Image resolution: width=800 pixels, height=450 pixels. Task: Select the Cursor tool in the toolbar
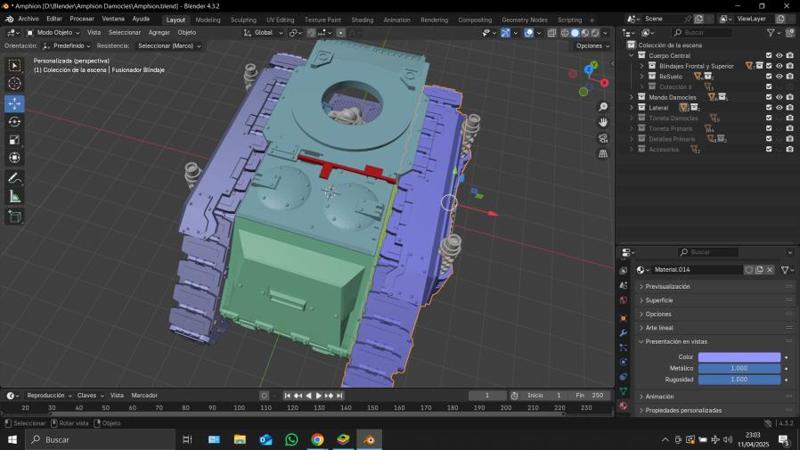[x=14, y=84]
